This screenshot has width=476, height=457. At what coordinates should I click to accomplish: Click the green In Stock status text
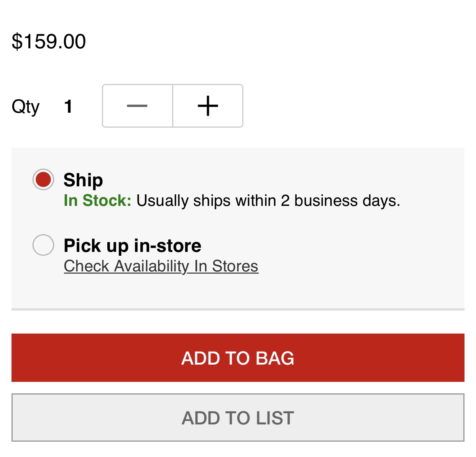pyautogui.click(x=97, y=201)
